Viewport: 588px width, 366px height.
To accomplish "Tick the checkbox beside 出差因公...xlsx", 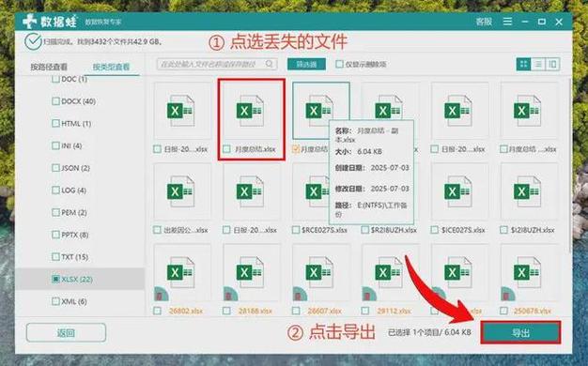I will pos(157,230).
